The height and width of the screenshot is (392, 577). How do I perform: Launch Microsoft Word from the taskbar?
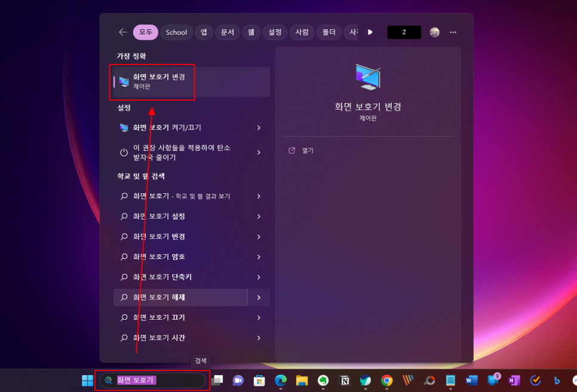(471, 381)
